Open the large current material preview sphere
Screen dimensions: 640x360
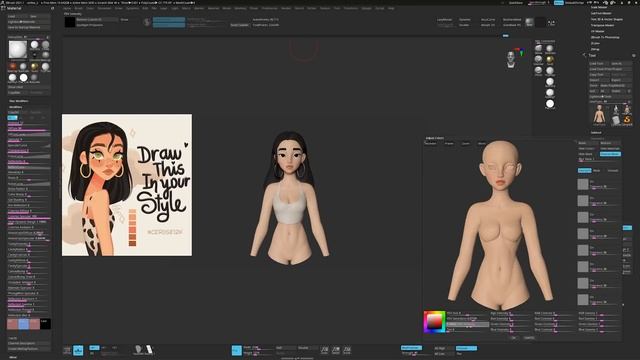click(x=18, y=49)
